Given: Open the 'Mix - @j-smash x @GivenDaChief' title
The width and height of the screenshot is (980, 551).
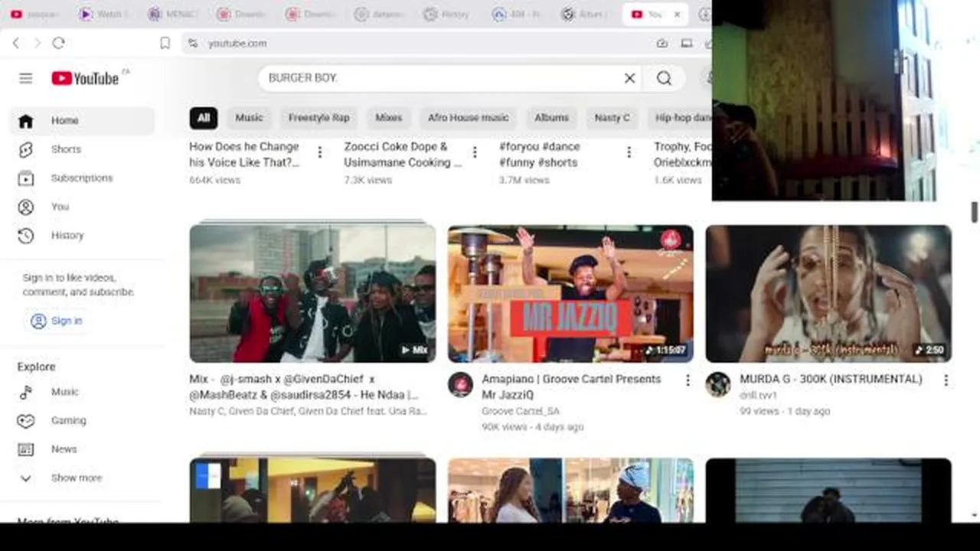Looking at the screenshot, I should 304,387.
